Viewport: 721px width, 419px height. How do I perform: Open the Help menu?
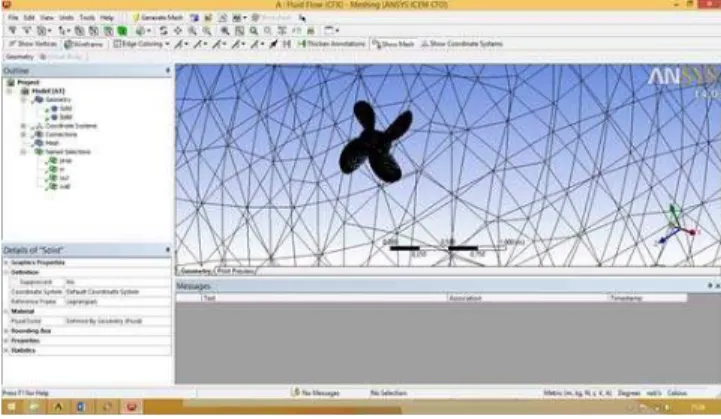coord(107,17)
